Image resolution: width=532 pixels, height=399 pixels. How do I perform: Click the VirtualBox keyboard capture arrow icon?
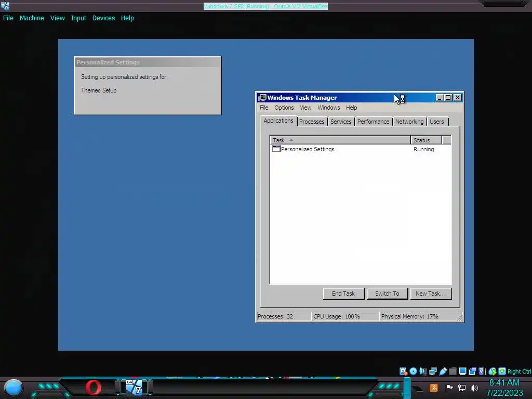point(502,371)
